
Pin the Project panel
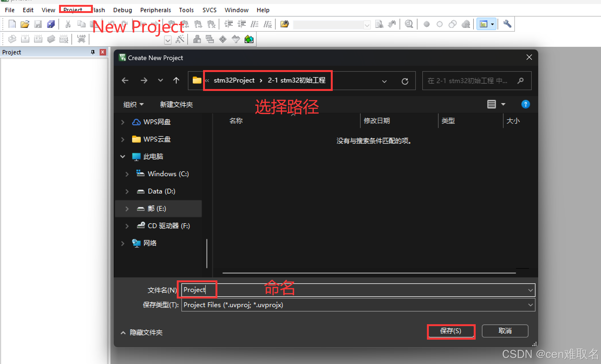coord(93,52)
